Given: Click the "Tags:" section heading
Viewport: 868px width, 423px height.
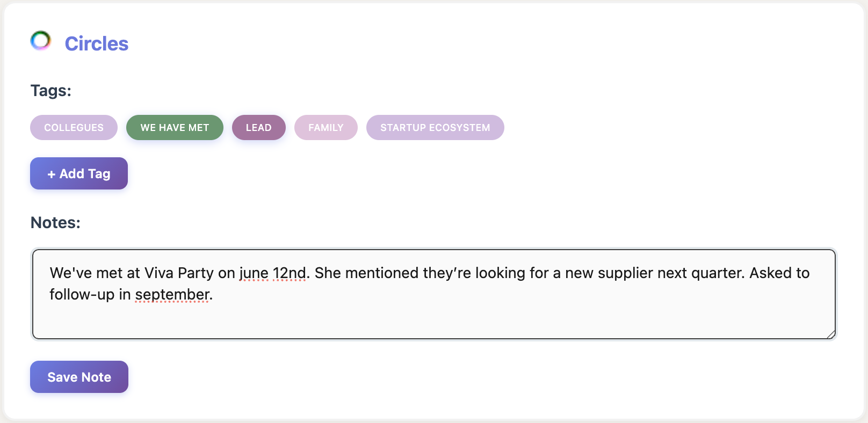Looking at the screenshot, I should pyautogui.click(x=51, y=91).
